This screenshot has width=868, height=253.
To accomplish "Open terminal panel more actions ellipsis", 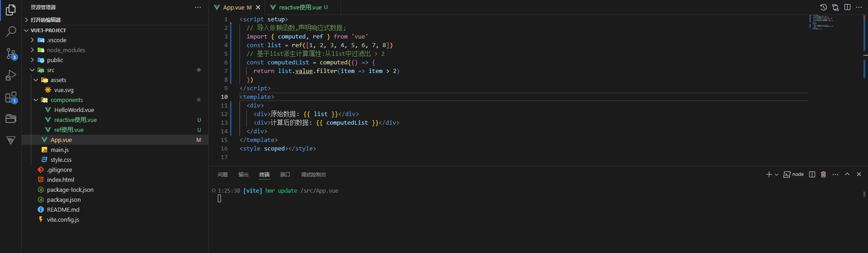I will (835, 175).
